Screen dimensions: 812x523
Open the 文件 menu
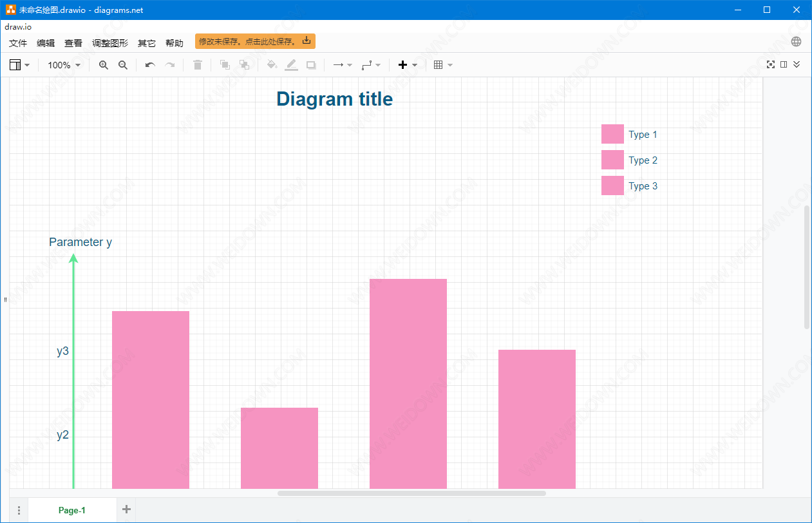[x=18, y=43]
